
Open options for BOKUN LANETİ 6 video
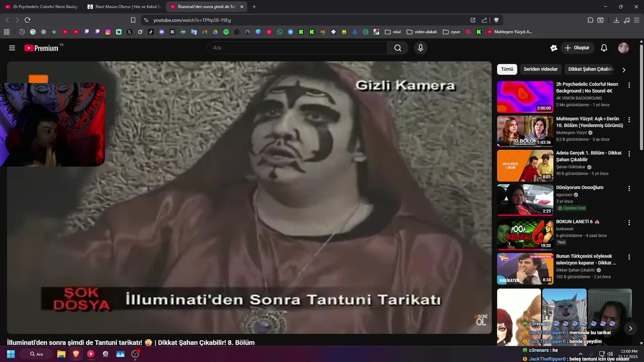(x=629, y=222)
